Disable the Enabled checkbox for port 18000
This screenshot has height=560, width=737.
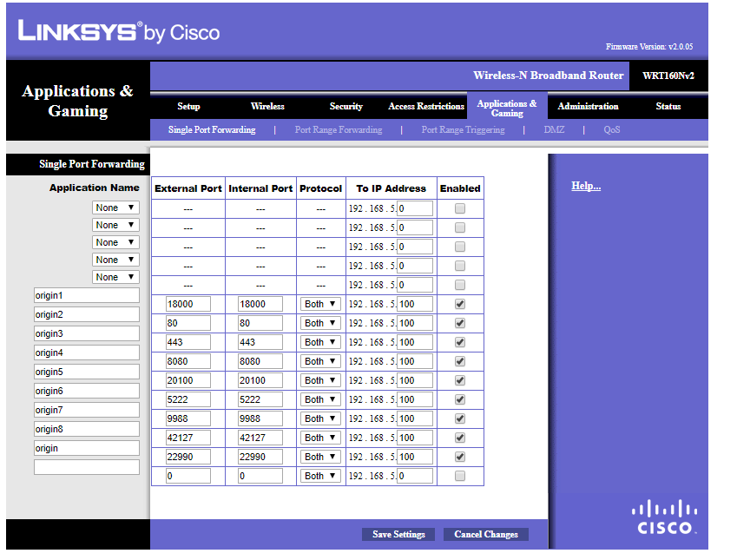click(x=460, y=304)
